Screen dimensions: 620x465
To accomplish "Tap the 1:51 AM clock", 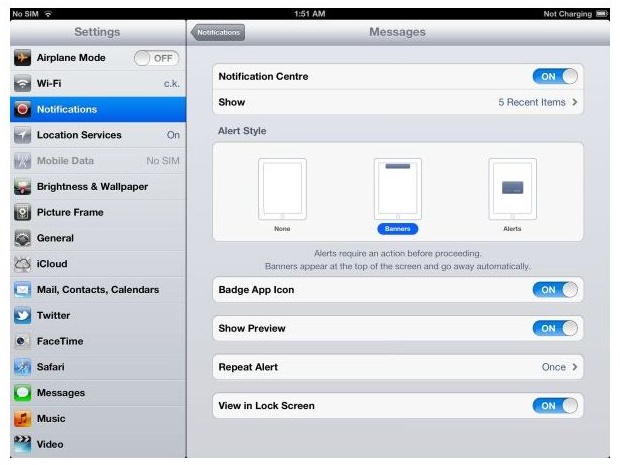I will pos(310,14).
